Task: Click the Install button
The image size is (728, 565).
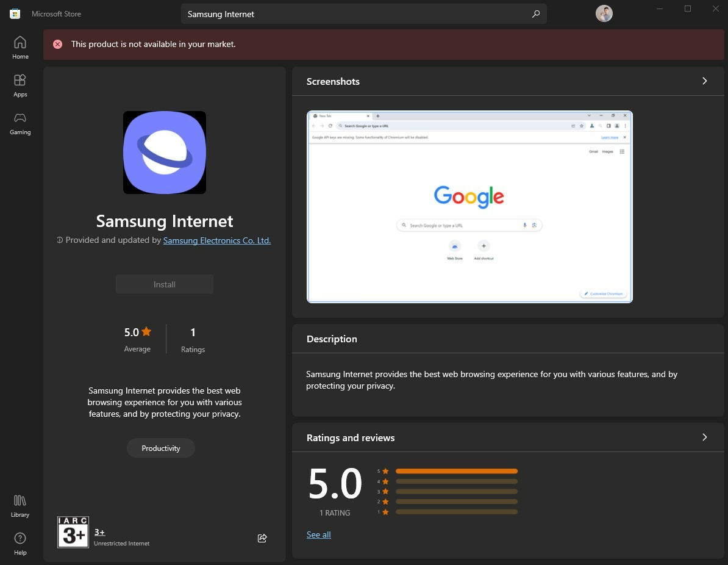Action: pos(165,284)
